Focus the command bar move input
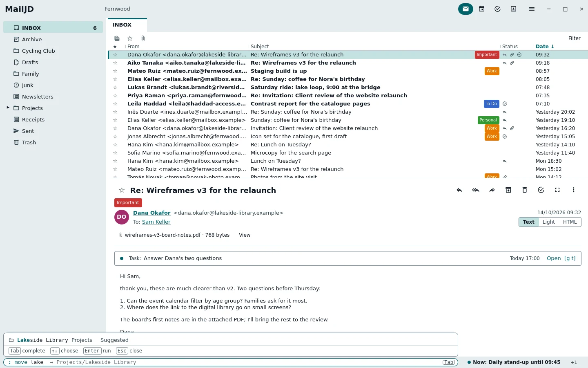The image size is (588, 368). [231, 362]
